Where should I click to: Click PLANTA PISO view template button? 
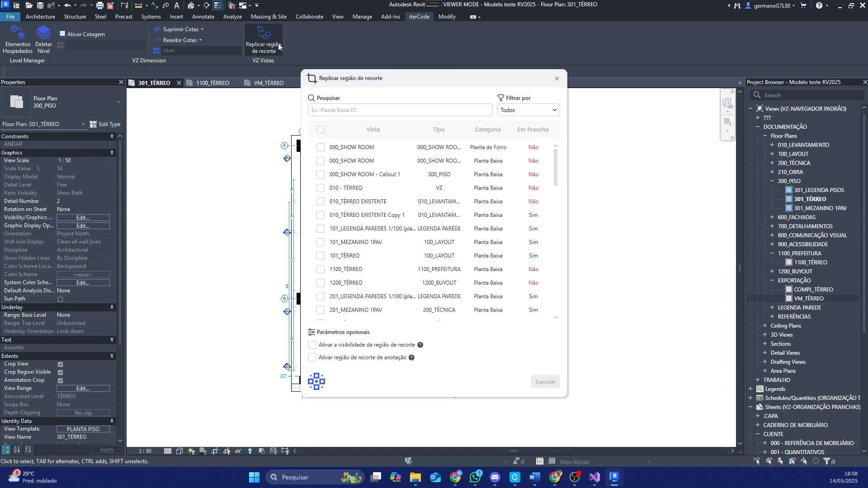pos(83,429)
